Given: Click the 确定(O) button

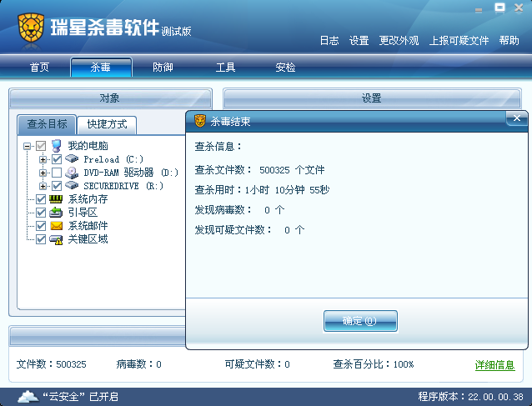Looking at the screenshot, I should coord(360,320).
